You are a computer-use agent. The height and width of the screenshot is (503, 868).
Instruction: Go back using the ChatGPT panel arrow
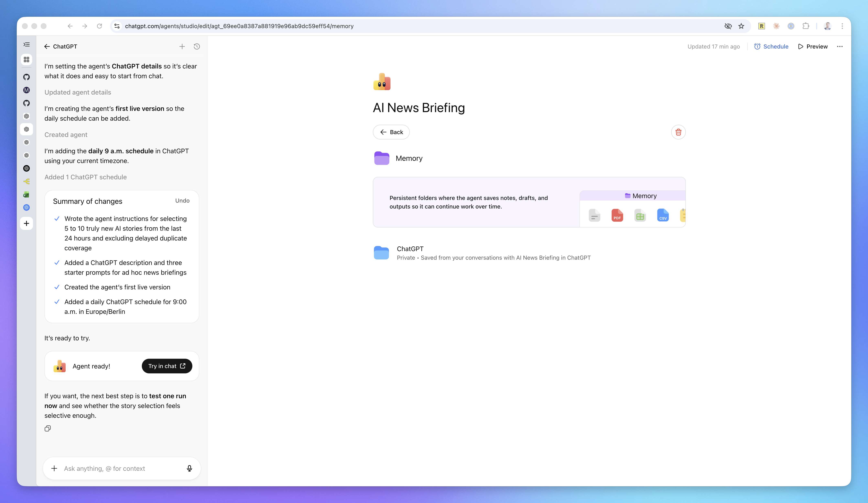47,46
